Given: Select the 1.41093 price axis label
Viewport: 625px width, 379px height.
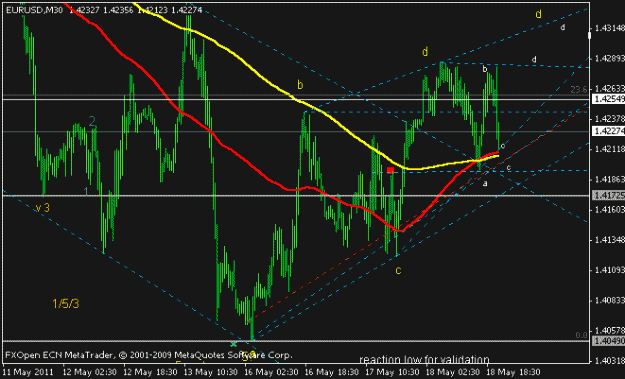Looking at the screenshot, I should [609, 270].
